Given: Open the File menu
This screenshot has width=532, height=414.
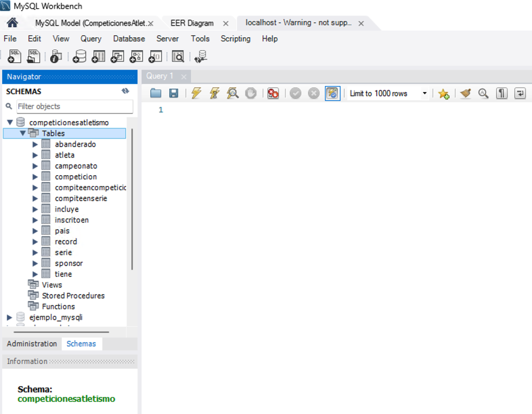Looking at the screenshot, I should (x=10, y=39).
